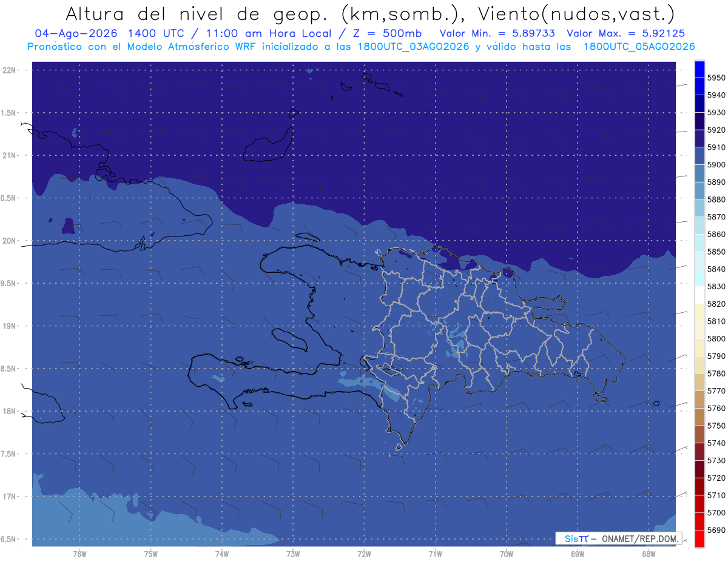Click the 5820 legend label
This screenshot has width=728, height=562.
click(716, 304)
